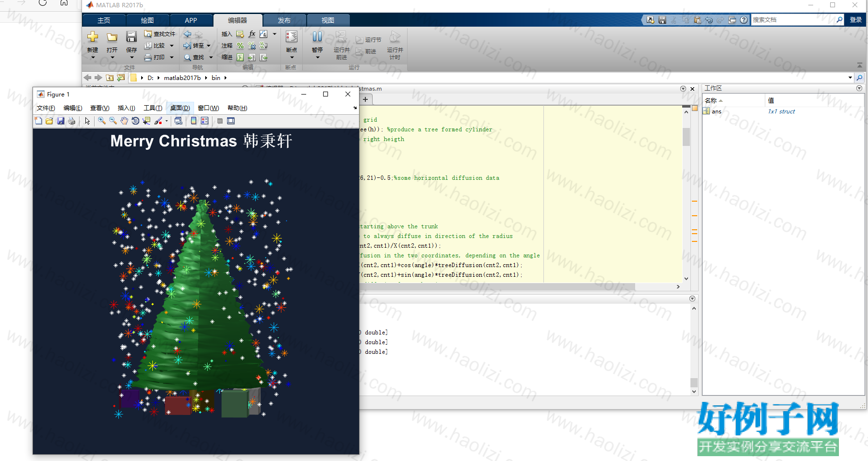Click the 名称 column header in workspace

734,100
